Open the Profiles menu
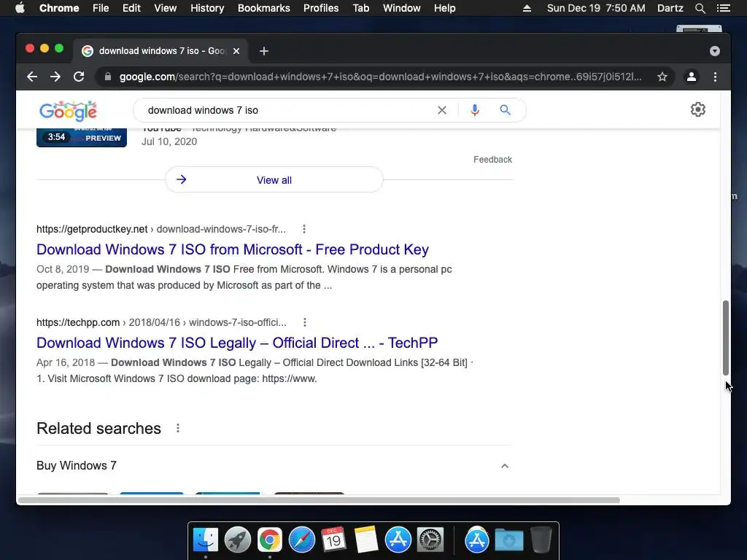Screen dimensions: 747x560 (321, 8)
